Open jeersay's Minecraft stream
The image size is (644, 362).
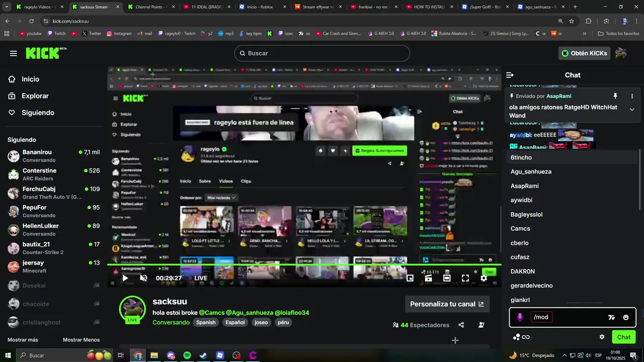[53, 266]
